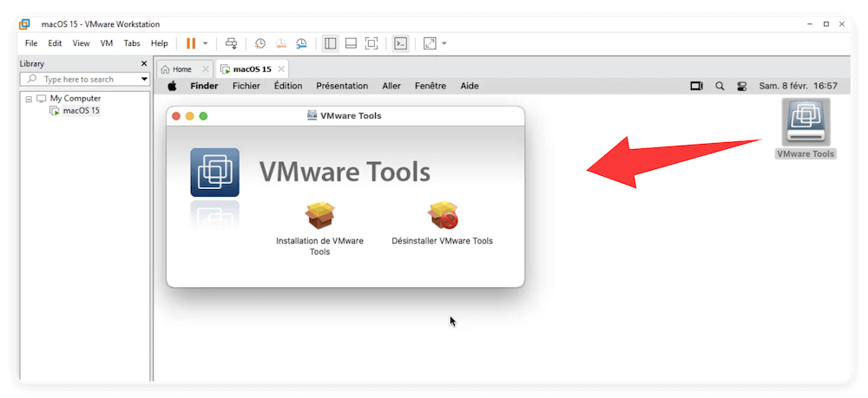The height and width of the screenshot is (398, 868).
Task: Close the Library panel
Action: [144, 63]
